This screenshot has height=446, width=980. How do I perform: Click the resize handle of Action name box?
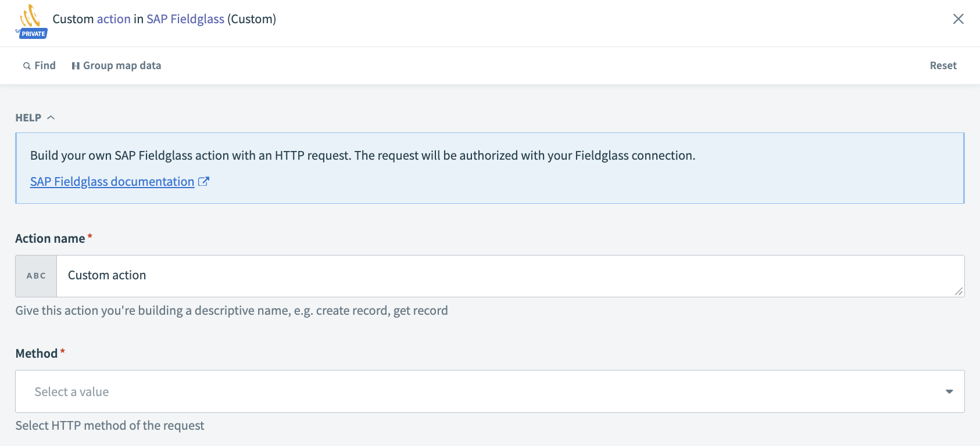958,292
